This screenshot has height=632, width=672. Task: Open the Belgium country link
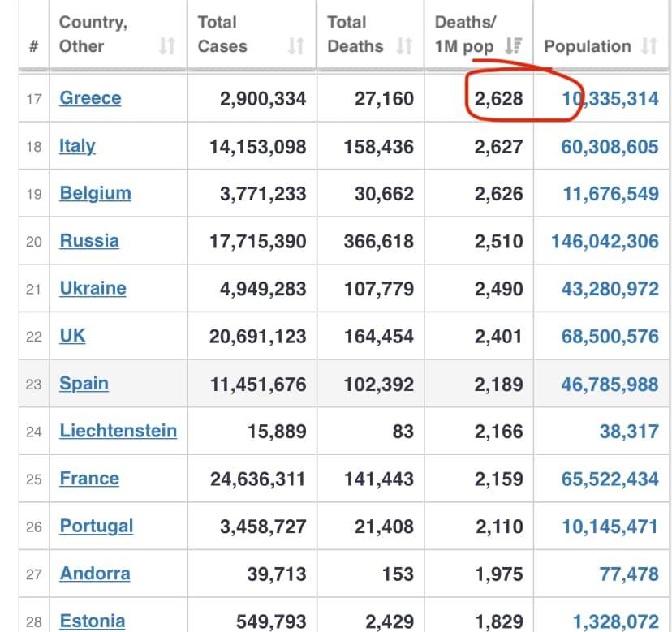pos(95,193)
